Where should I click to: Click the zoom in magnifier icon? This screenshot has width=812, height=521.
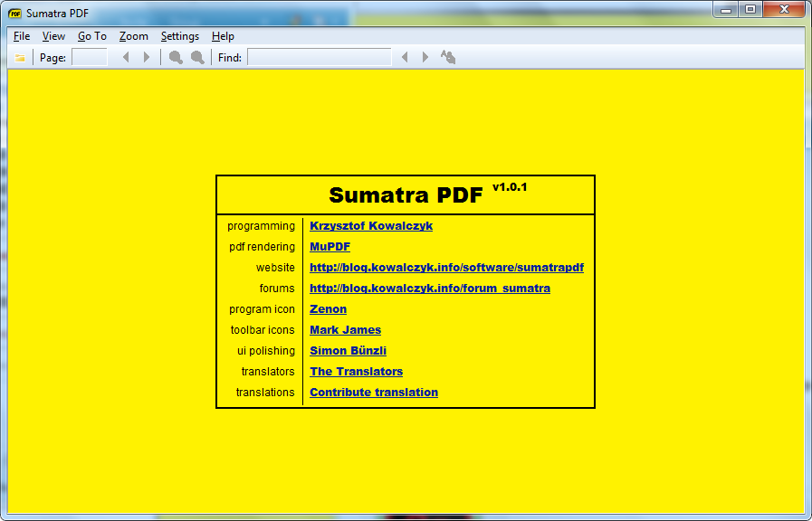tap(197, 57)
